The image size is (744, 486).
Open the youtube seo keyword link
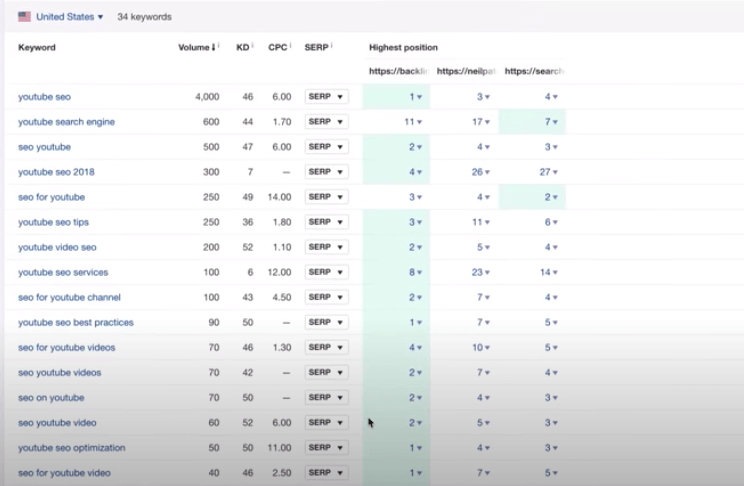click(x=44, y=97)
